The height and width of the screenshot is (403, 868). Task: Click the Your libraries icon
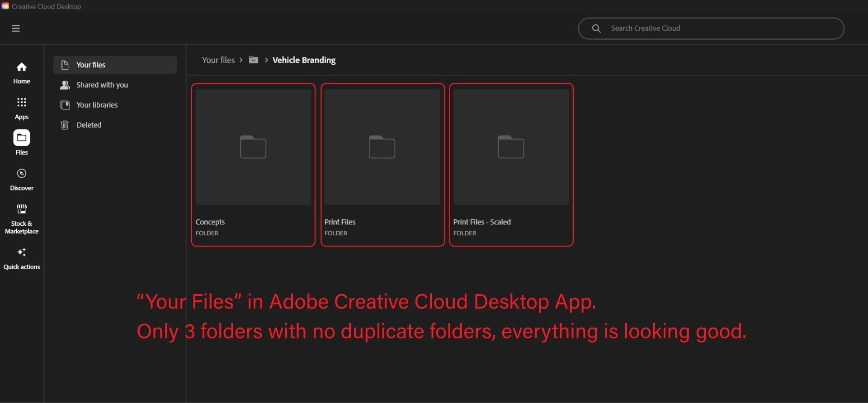point(65,105)
